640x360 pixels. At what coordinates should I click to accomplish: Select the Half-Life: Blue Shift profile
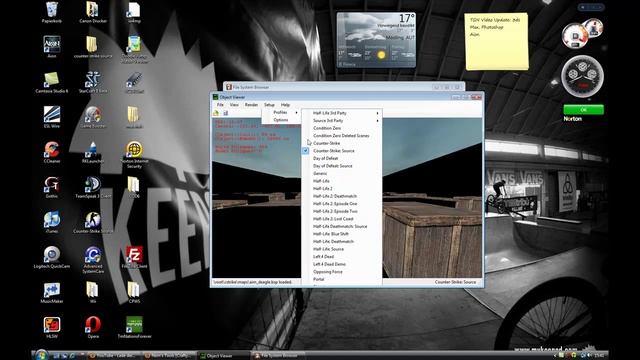(342, 234)
